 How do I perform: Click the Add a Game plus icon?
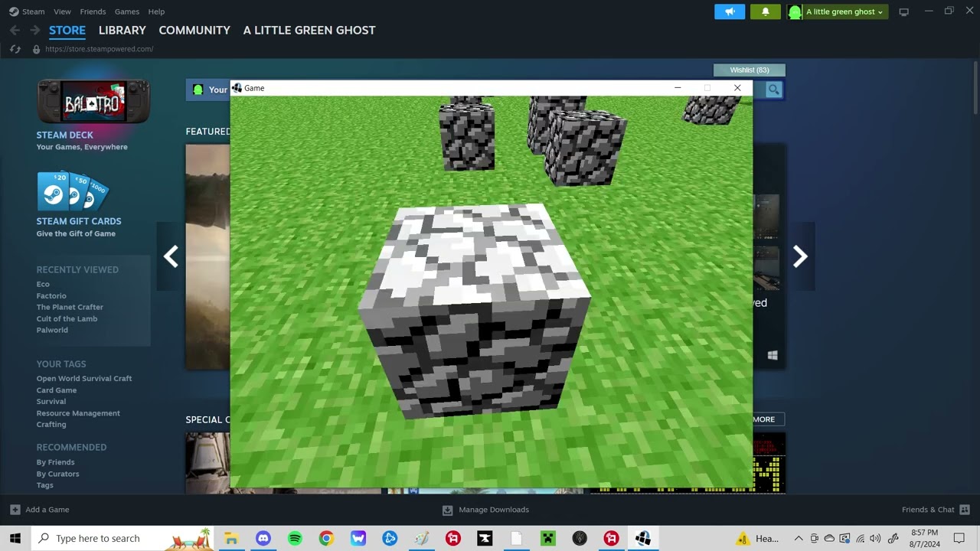click(x=15, y=510)
